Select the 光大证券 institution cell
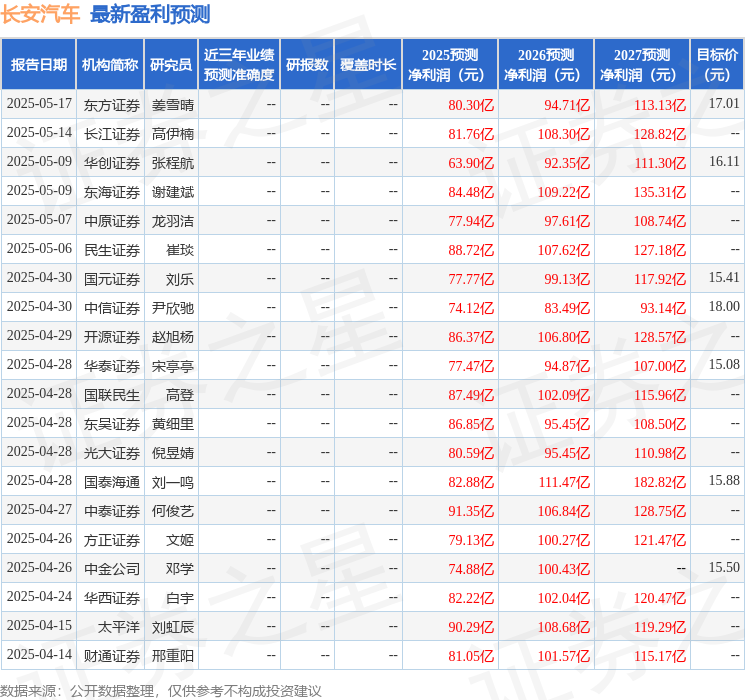Viewport: 745px width, 700px height. (x=112, y=453)
